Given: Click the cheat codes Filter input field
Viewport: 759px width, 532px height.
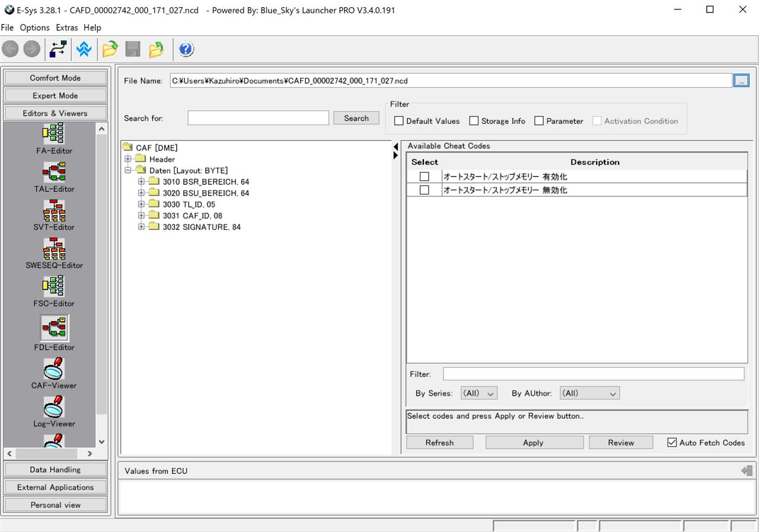Looking at the screenshot, I should 594,374.
